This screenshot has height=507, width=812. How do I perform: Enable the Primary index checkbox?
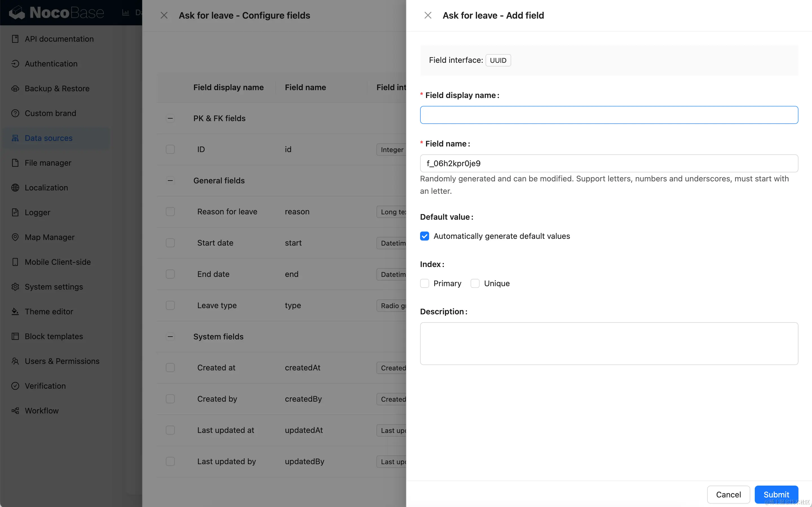tap(424, 283)
